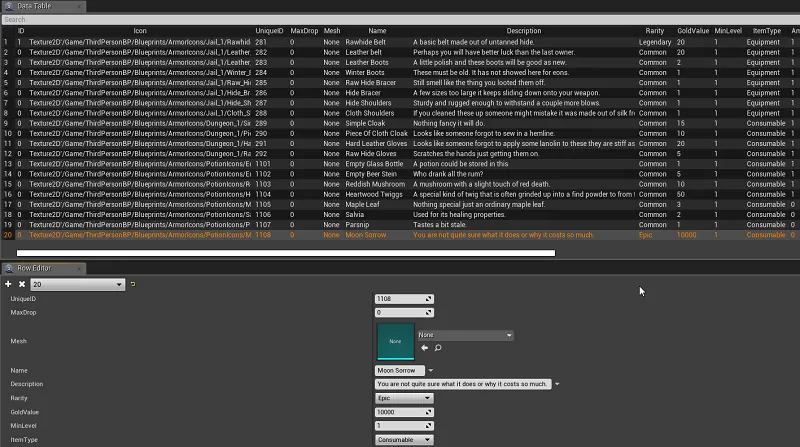Image resolution: width=800 pixels, height=447 pixels.
Task: Select the Maple Leaf row
Action: click(400, 205)
